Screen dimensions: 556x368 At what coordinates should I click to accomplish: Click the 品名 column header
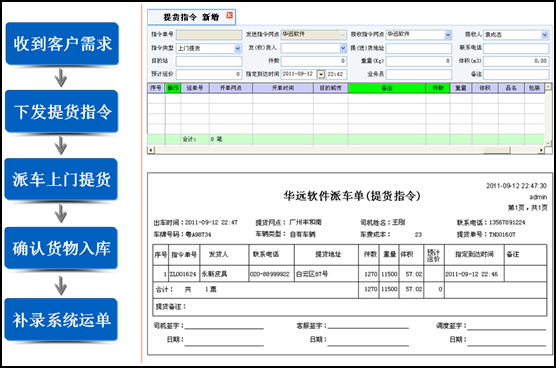[x=511, y=88]
